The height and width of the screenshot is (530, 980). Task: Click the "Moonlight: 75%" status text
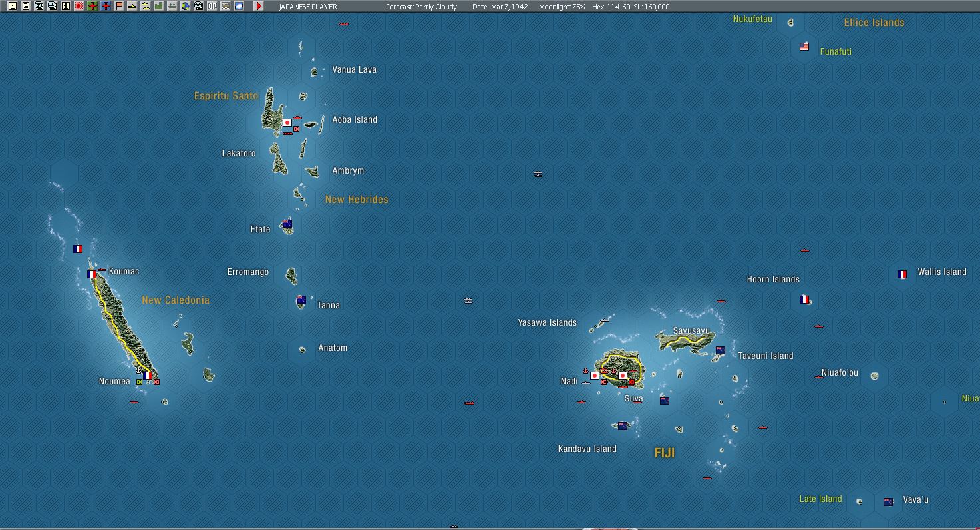(x=562, y=7)
